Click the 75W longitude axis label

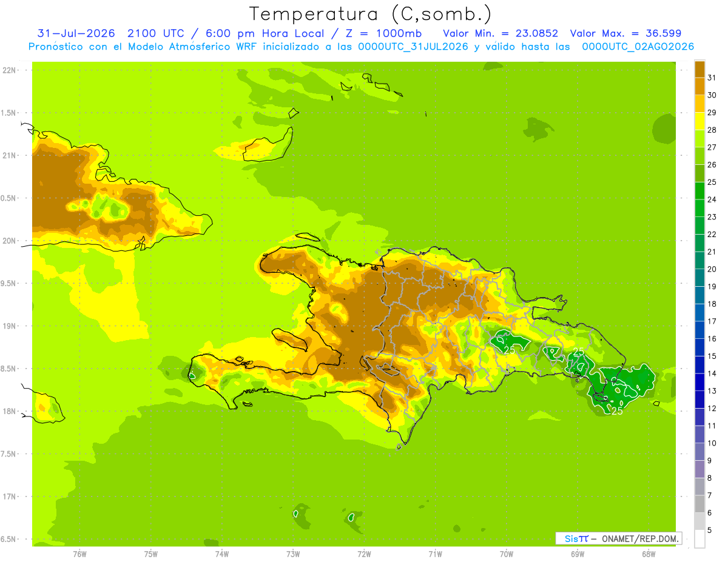tap(150, 554)
